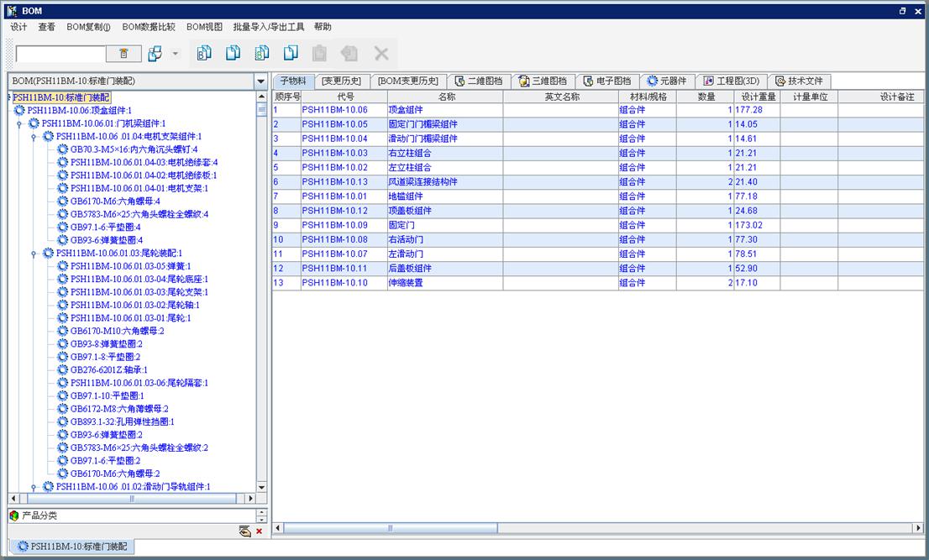Click the BOM structure view toolbar icon
Image resolution: width=929 pixels, height=560 pixels.
coord(155,54)
